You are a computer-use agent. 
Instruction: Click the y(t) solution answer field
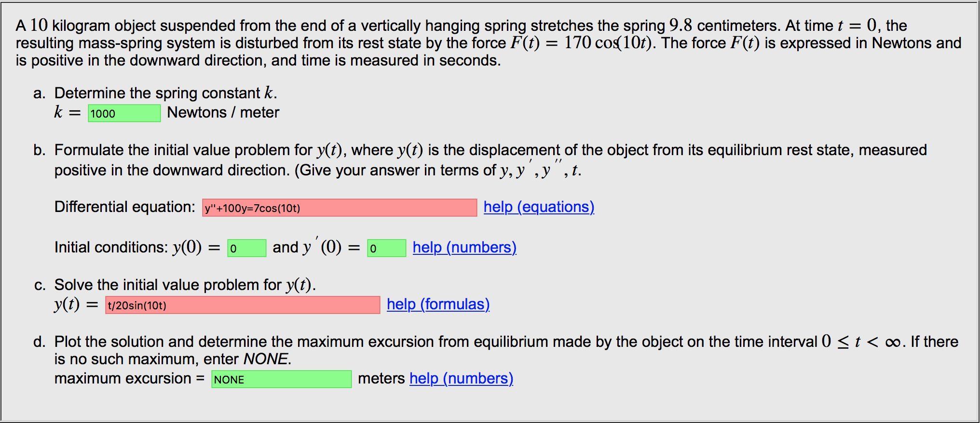(243, 305)
